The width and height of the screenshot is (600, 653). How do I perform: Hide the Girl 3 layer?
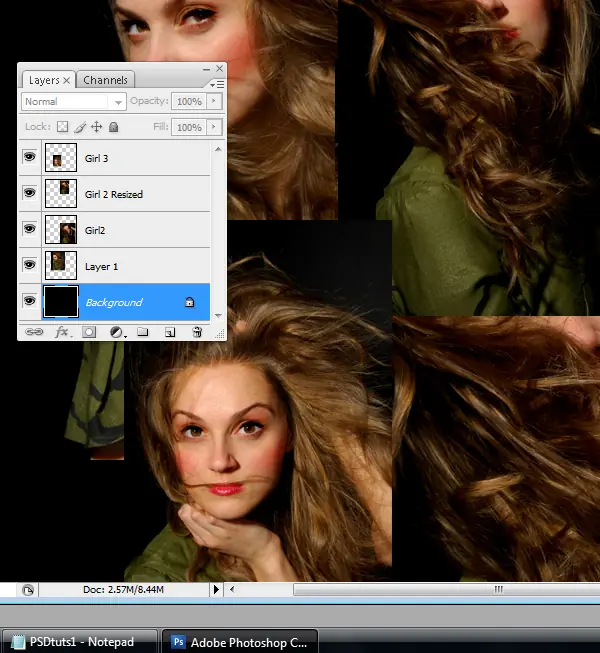(x=30, y=158)
